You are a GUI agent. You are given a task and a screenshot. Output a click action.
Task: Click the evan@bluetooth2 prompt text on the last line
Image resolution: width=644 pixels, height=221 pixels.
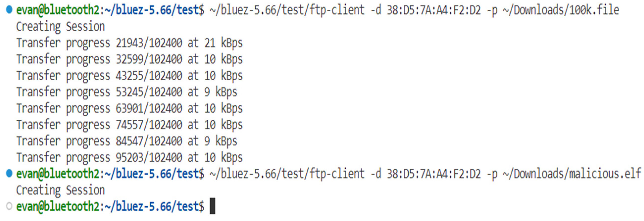click(58, 206)
